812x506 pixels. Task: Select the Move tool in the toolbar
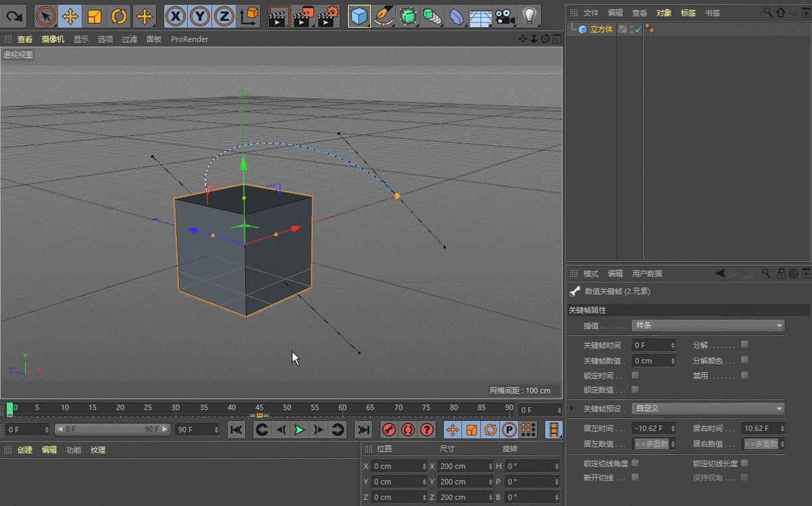(70, 15)
